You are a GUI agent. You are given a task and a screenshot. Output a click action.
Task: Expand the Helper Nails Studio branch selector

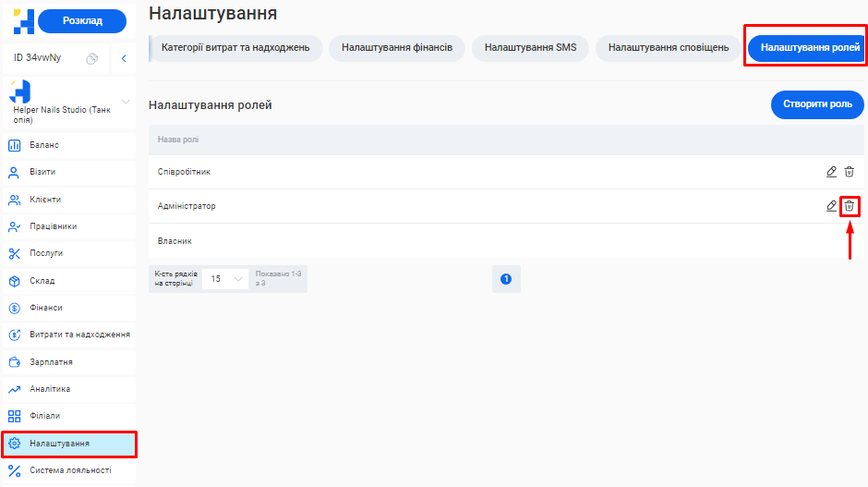tap(126, 102)
